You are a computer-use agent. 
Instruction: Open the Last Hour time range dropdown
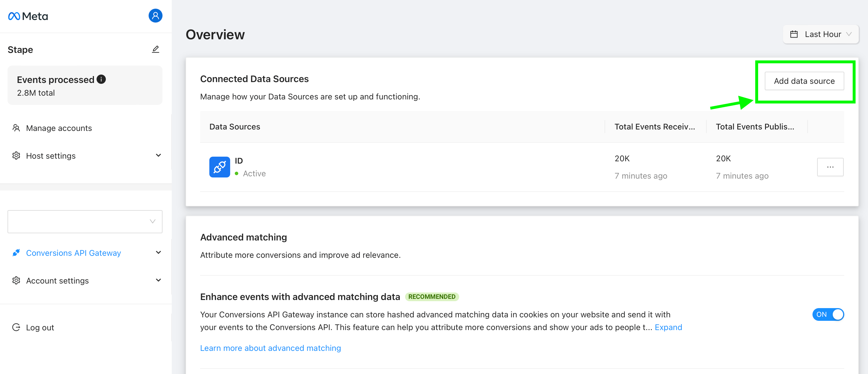pyautogui.click(x=821, y=34)
